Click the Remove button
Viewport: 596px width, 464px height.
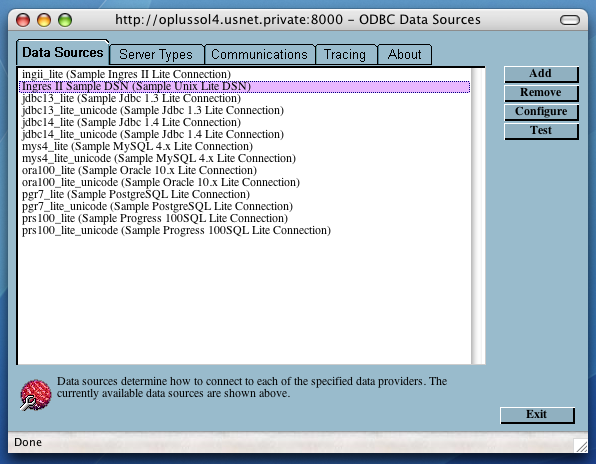click(x=541, y=93)
